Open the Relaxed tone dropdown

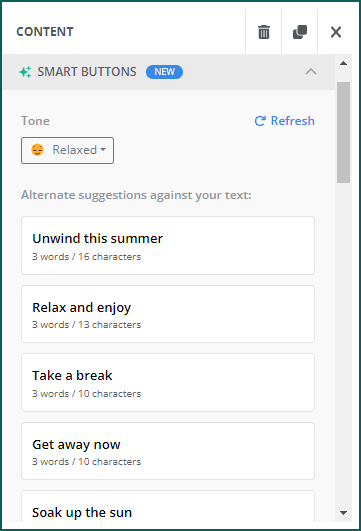[67, 150]
